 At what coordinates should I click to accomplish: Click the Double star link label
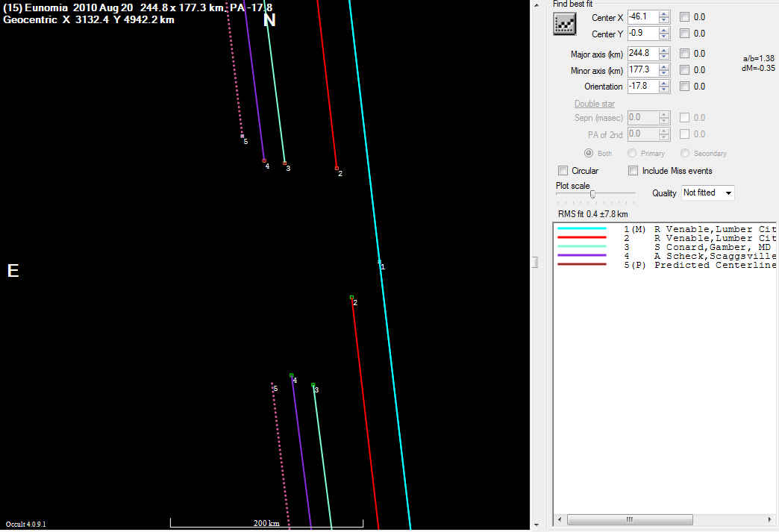(595, 104)
